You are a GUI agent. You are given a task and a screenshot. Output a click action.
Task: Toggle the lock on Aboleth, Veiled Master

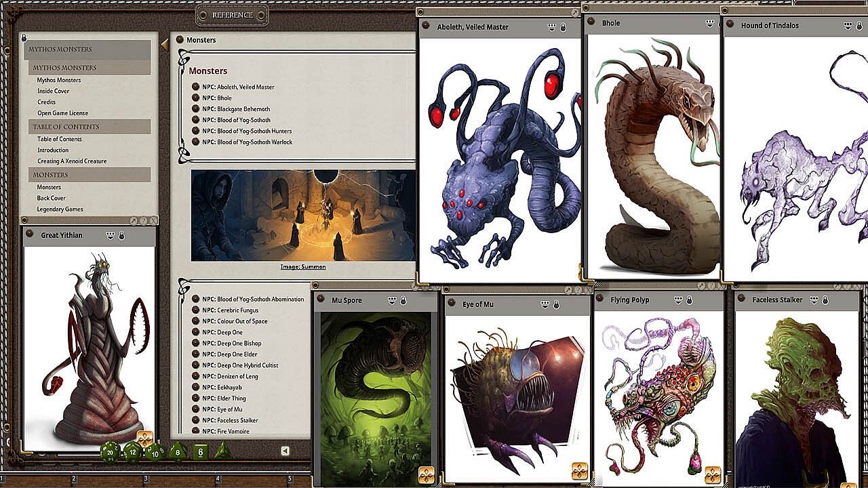coord(564,27)
